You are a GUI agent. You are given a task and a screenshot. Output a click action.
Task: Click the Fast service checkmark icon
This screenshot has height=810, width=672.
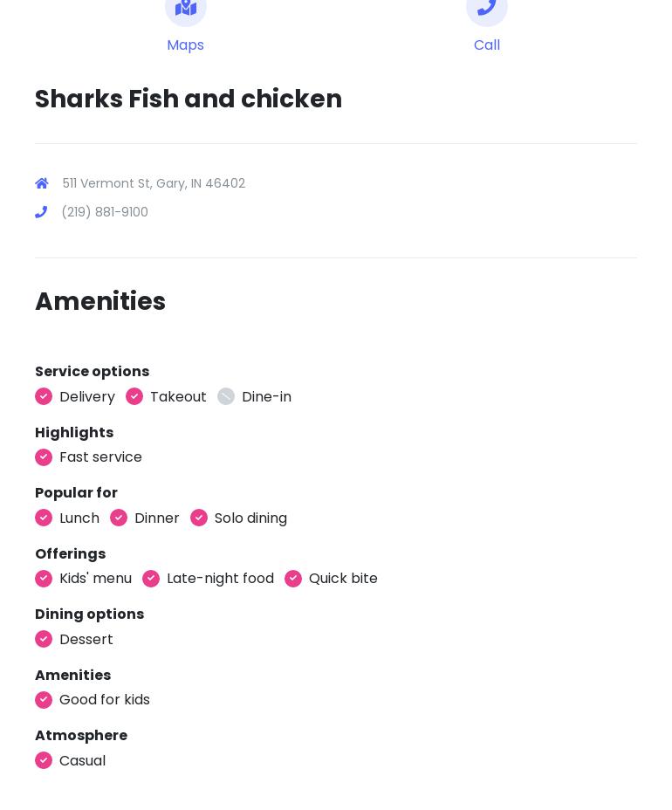(x=44, y=457)
